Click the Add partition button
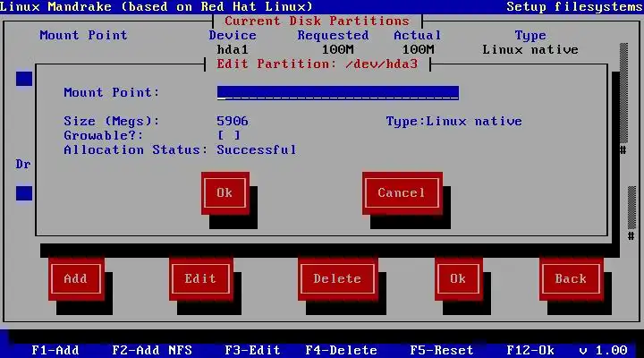The height and width of the screenshot is (358, 644). pos(76,278)
